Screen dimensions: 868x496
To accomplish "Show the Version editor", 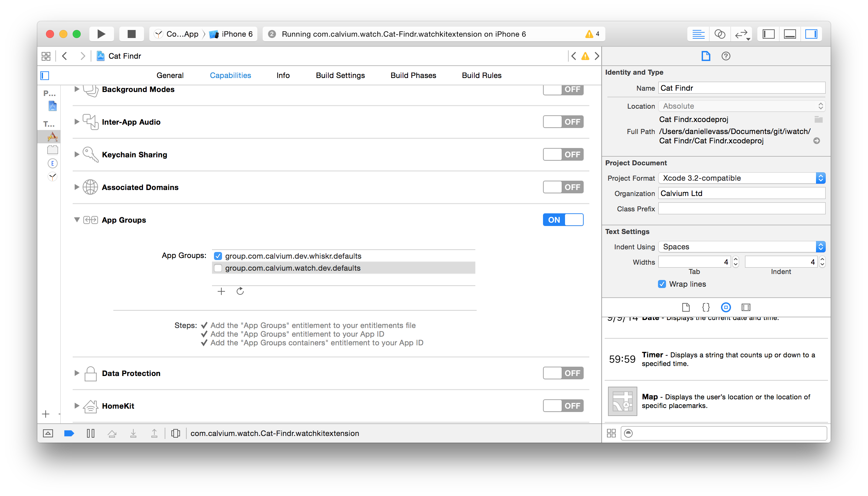I will tap(741, 34).
